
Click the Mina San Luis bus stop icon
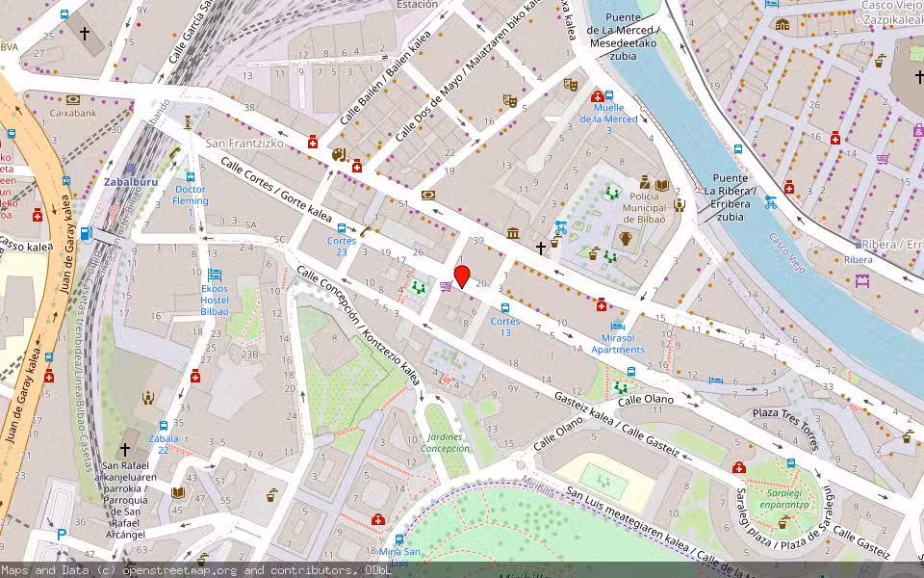(399, 539)
